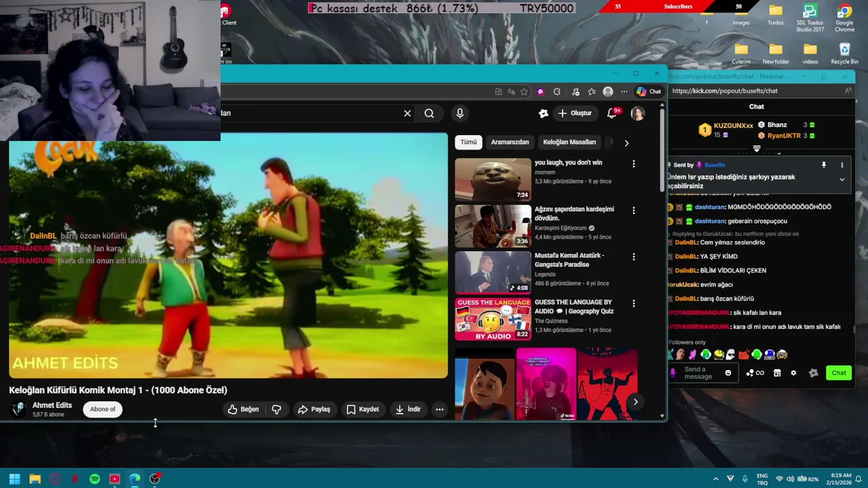
Task: Click the İndir download button
Action: coord(408,409)
